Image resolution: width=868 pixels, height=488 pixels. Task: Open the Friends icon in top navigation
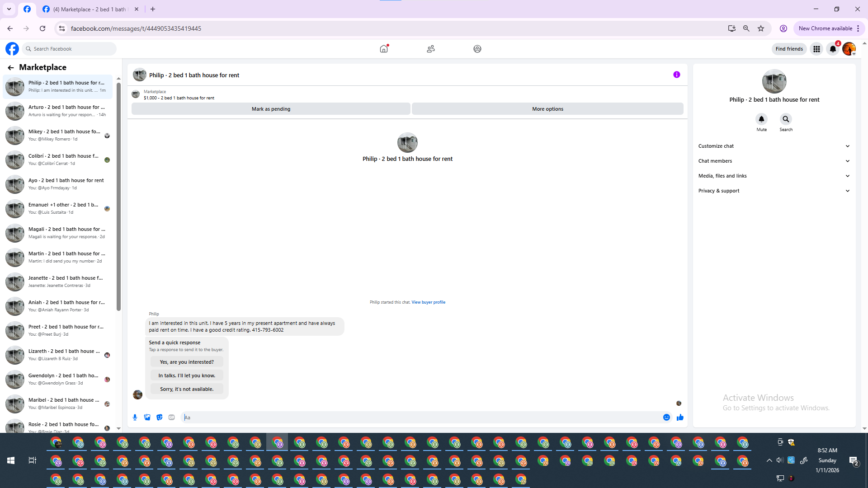coord(431,49)
